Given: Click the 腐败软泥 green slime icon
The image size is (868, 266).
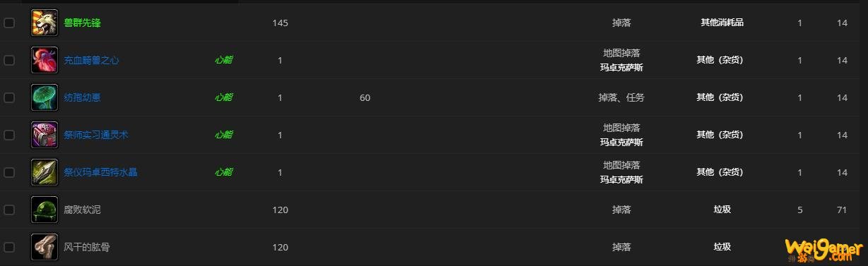Looking at the screenshot, I should [45, 210].
